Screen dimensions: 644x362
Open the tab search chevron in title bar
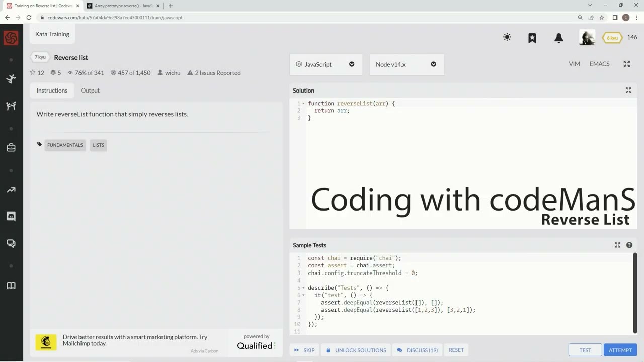590,5
